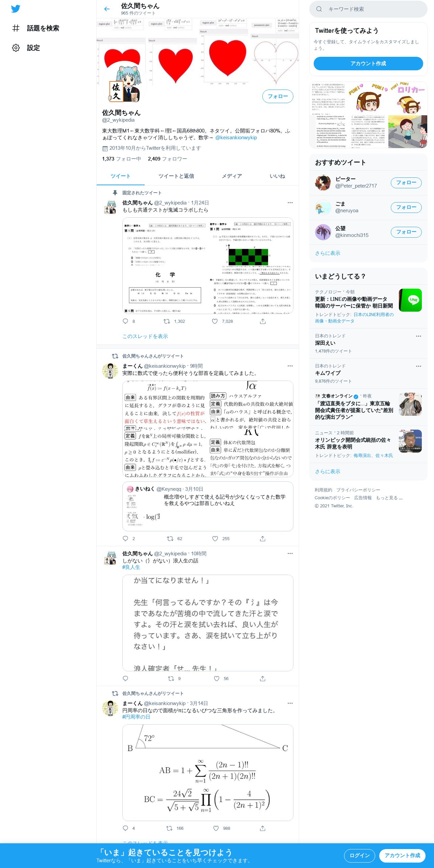This screenshot has width=434, height=868.
Task: Retweet the 部首 tweet with 62 retweets
Action: coord(170,538)
